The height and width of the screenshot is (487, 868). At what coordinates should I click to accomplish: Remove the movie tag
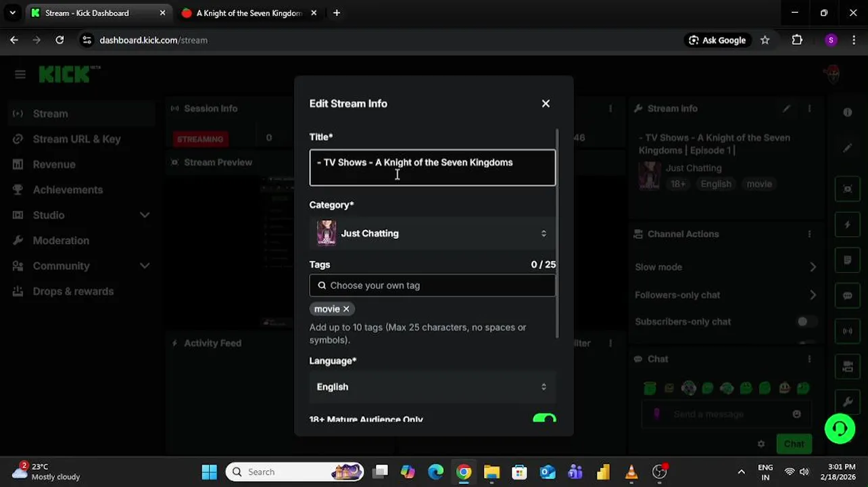click(346, 309)
